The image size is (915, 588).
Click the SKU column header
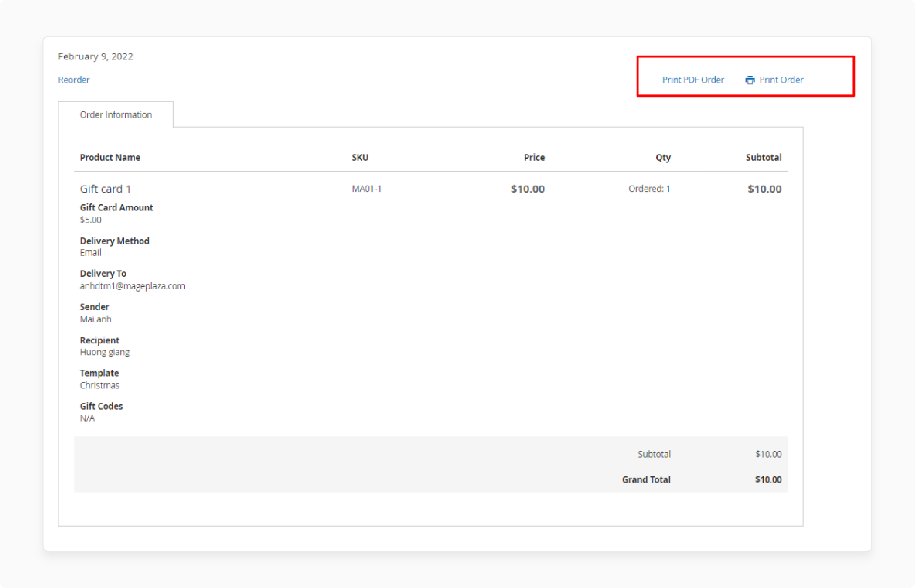(360, 157)
